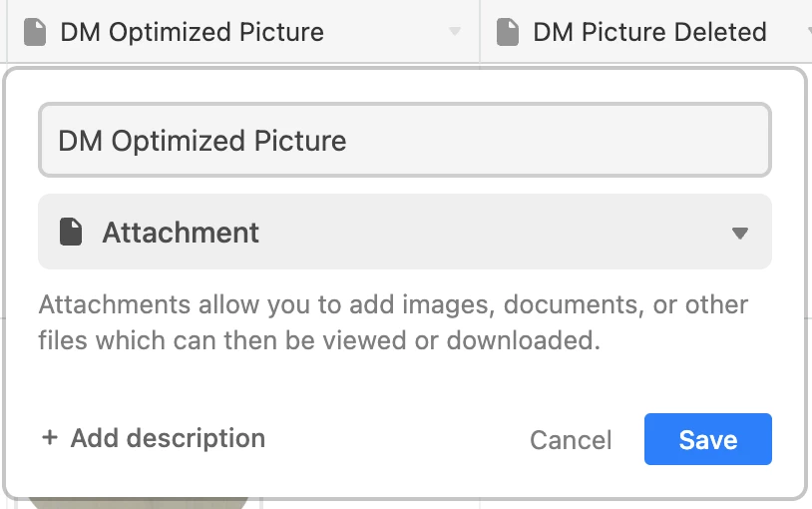The width and height of the screenshot is (812, 509).
Task: Select the DM Picture Deleted column header
Action: [x=648, y=32]
